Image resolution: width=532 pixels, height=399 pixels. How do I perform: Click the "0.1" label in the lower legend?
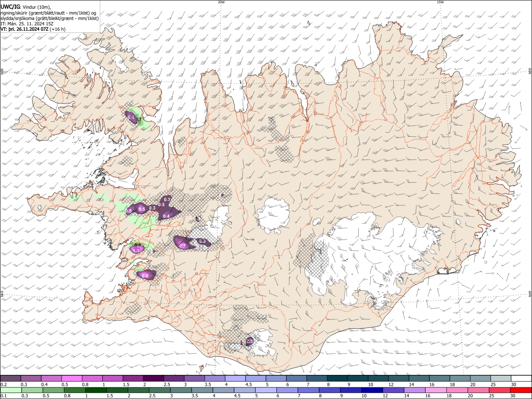coord(3,396)
